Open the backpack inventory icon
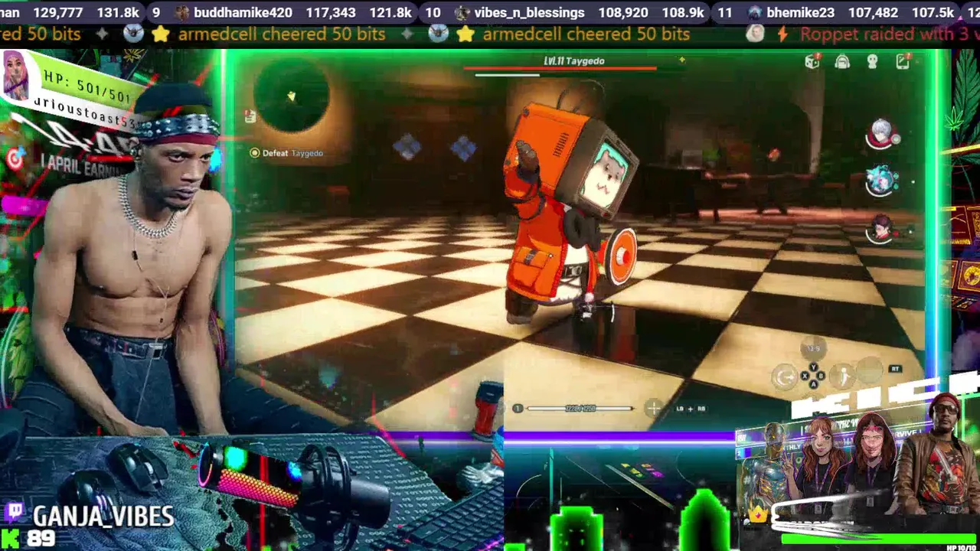 point(842,62)
